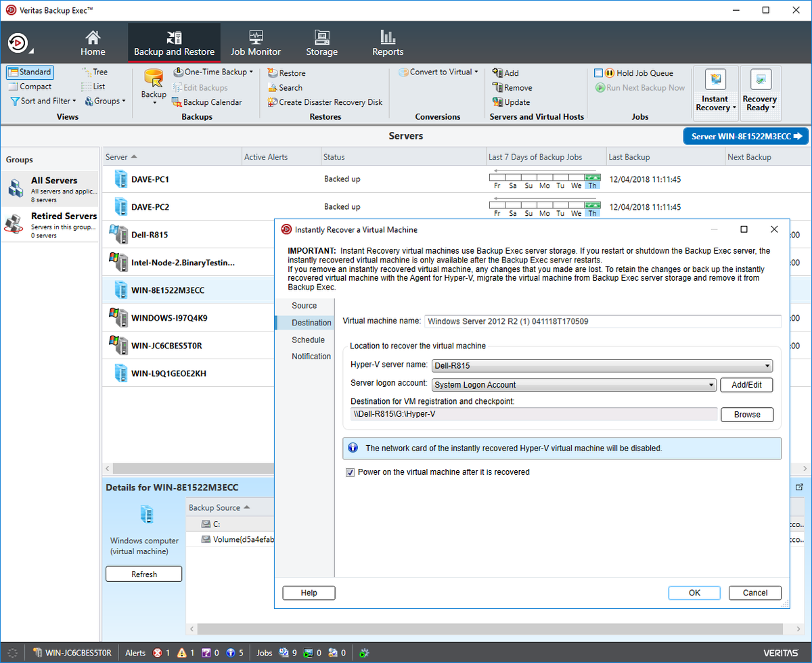Uncheck Power on the virtual machine after recovery

point(351,472)
